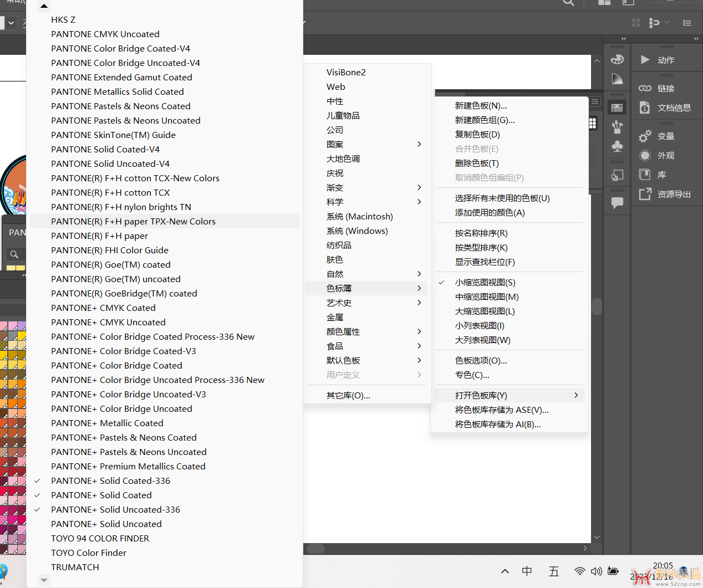
Task: Click the battery icon in system tray
Action: click(x=613, y=571)
